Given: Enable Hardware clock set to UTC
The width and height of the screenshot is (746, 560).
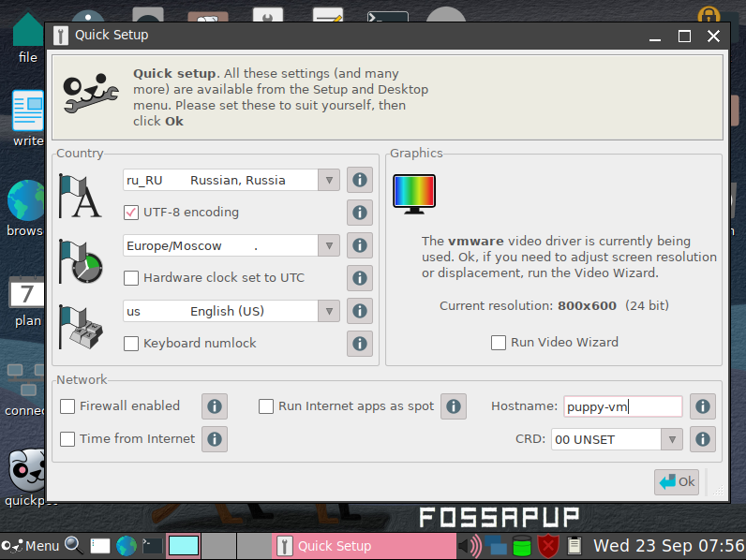Looking at the screenshot, I should pyautogui.click(x=131, y=278).
